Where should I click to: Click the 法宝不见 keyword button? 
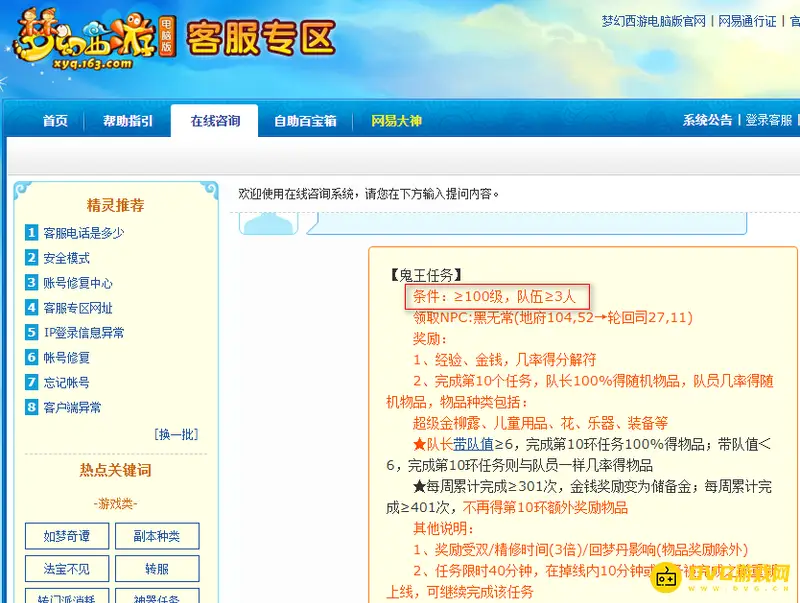67,569
